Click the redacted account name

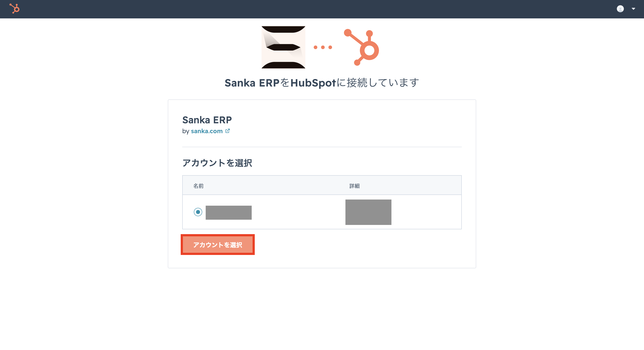(x=228, y=212)
